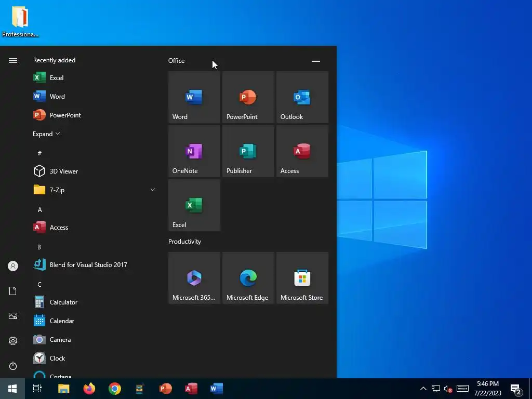Click the network icon in system tray
Screen dimensions: 532x399
[436, 389]
